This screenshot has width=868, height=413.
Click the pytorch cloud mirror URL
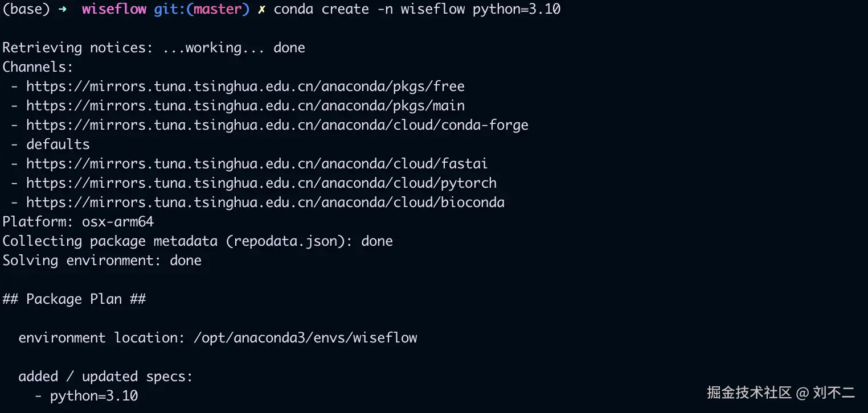(261, 183)
